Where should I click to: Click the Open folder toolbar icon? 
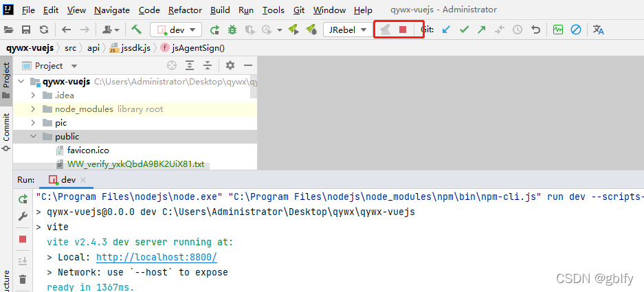click(9, 30)
